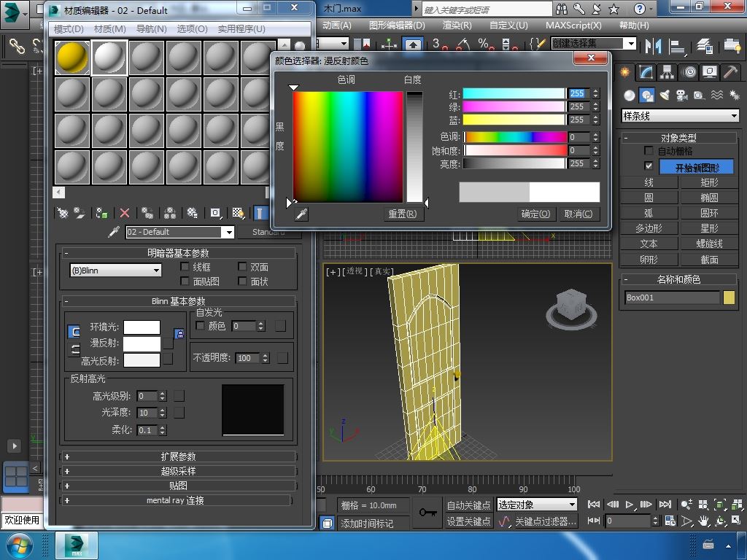Viewport: 747px width, 560px height.
Task: Open the (B)Blinn shader dropdown
Action: (x=115, y=271)
